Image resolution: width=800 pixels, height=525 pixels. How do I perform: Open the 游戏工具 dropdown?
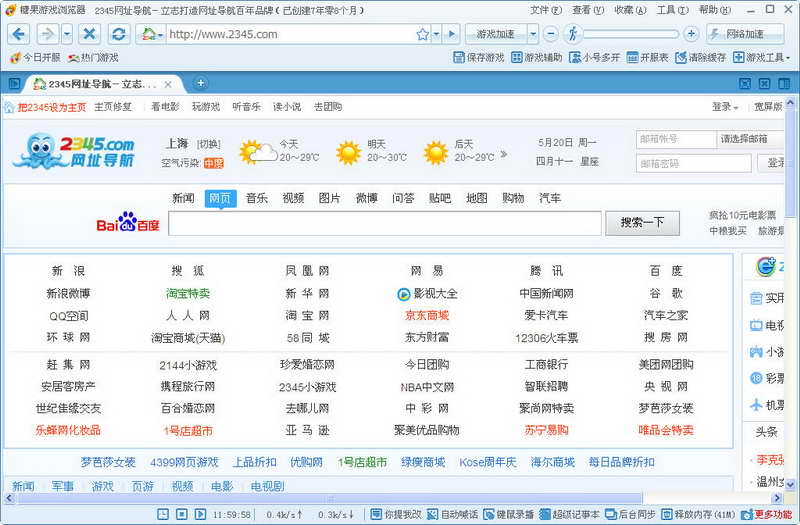pos(761,58)
